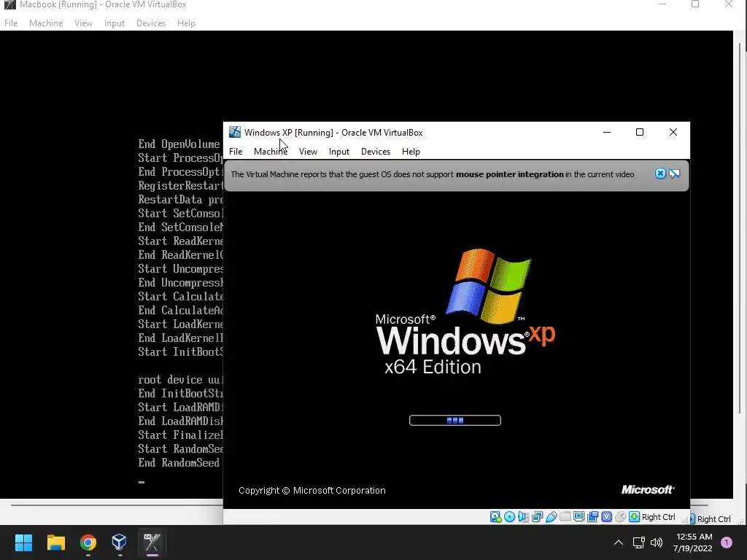Open File menu in Macbook window
This screenshot has height=560, width=747.
(x=11, y=23)
